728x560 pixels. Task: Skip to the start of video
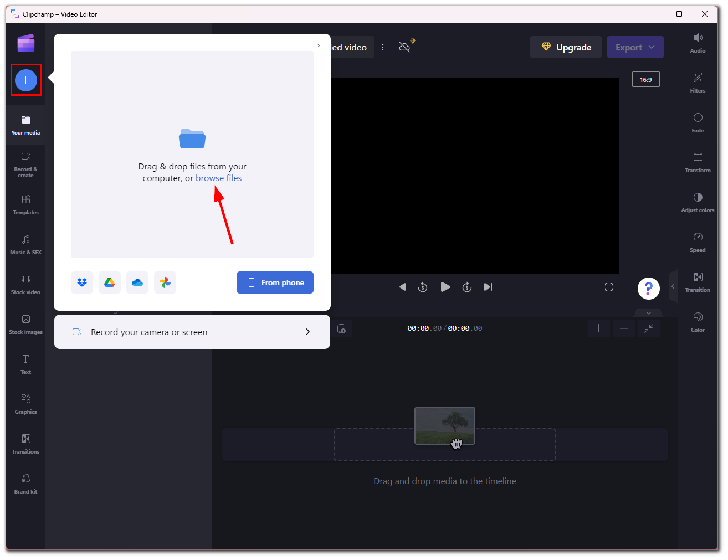tap(402, 287)
